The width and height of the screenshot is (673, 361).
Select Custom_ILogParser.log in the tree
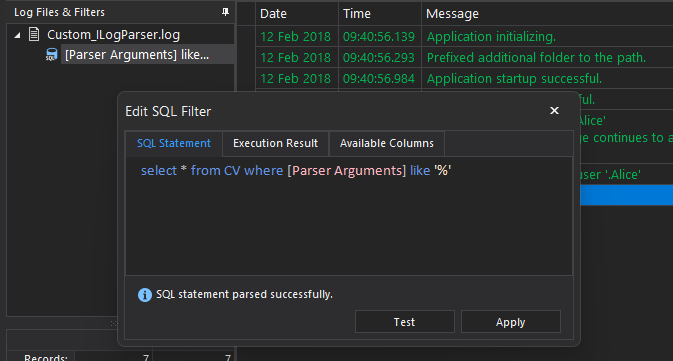[x=113, y=35]
